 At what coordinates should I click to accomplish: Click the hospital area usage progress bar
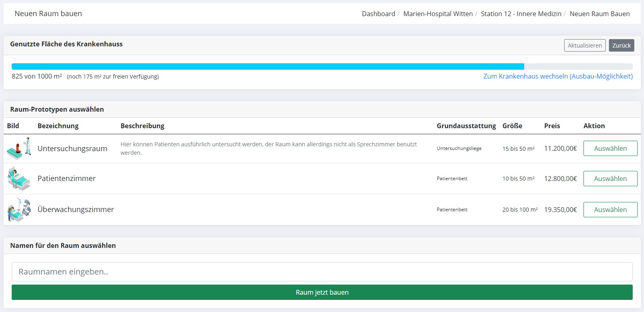(322, 67)
